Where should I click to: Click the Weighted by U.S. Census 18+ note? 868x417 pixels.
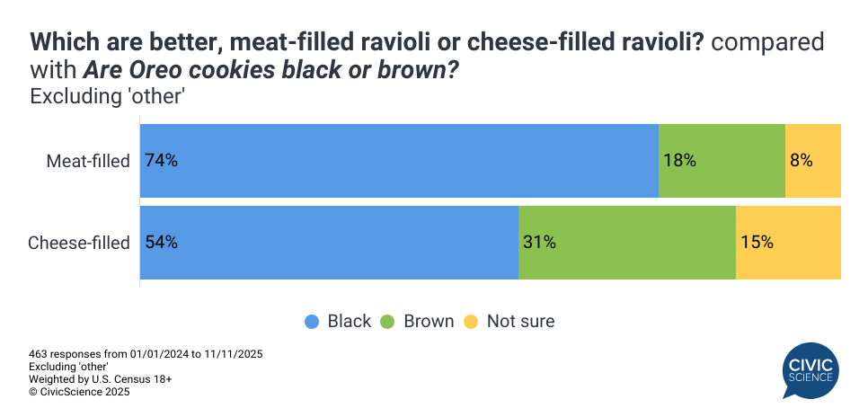tap(100, 379)
